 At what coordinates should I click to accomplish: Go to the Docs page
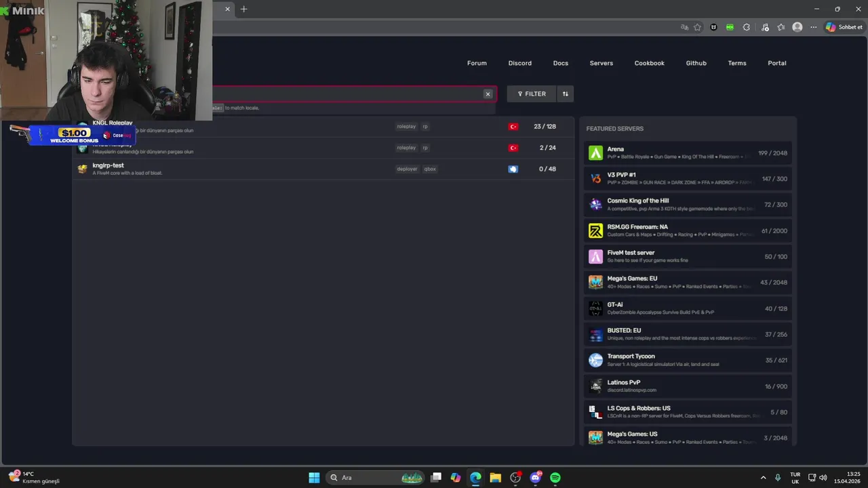[x=561, y=63]
